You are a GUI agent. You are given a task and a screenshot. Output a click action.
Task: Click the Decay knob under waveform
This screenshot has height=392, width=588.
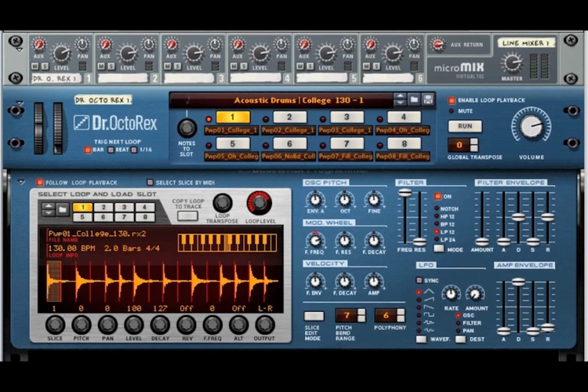coord(160,325)
